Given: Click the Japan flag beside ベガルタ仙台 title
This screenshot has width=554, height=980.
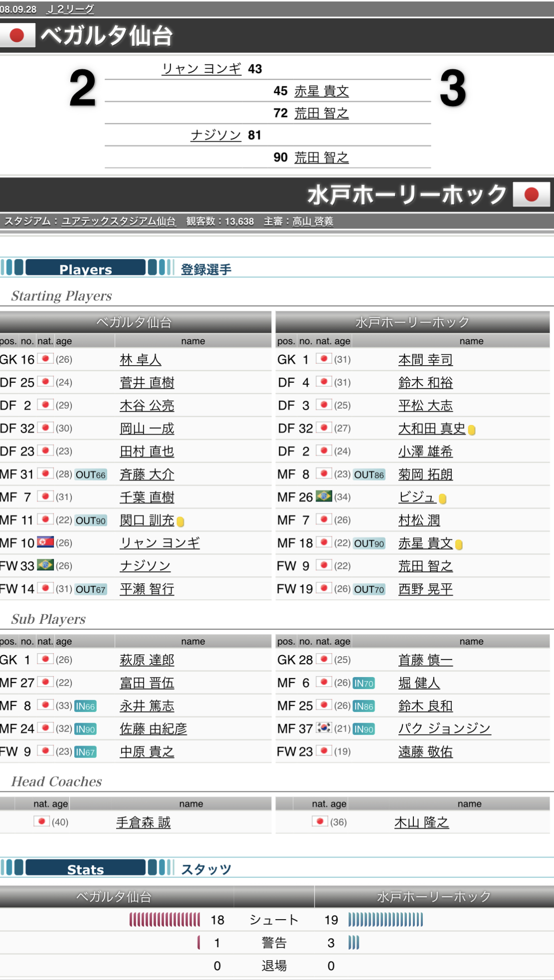Looking at the screenshot, I should [17, 35].
